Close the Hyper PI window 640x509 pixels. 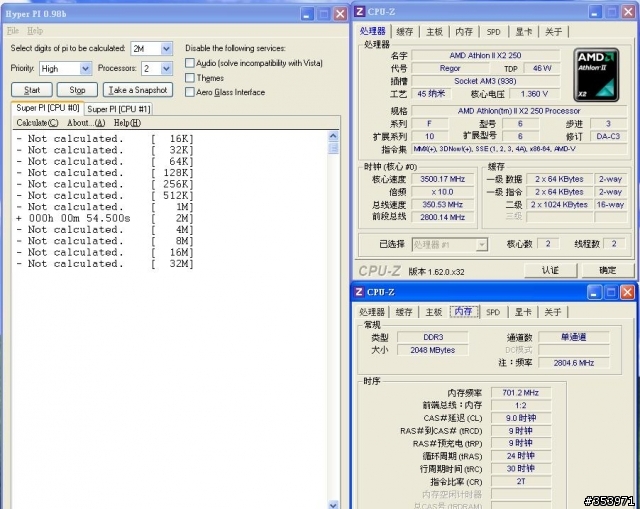click(340, 14)
